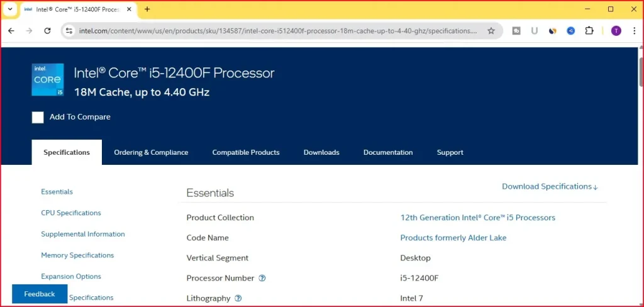The image size is (644, 307).
Task: Click the Intel Core i5 badge logo
Action: 48,80
